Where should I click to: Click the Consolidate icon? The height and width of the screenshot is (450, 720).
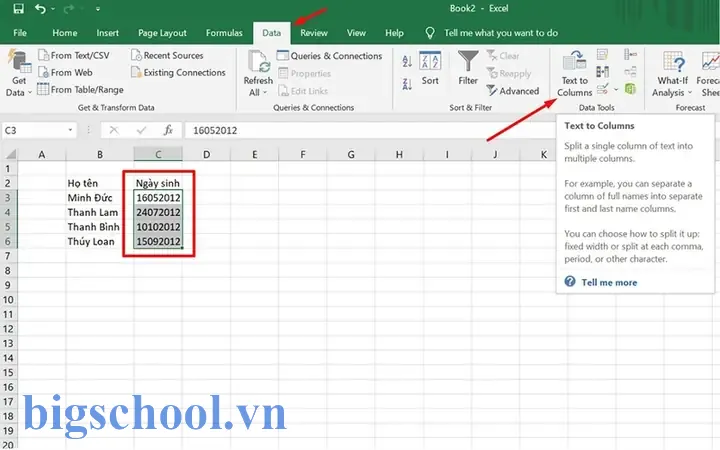pos(630,55)
